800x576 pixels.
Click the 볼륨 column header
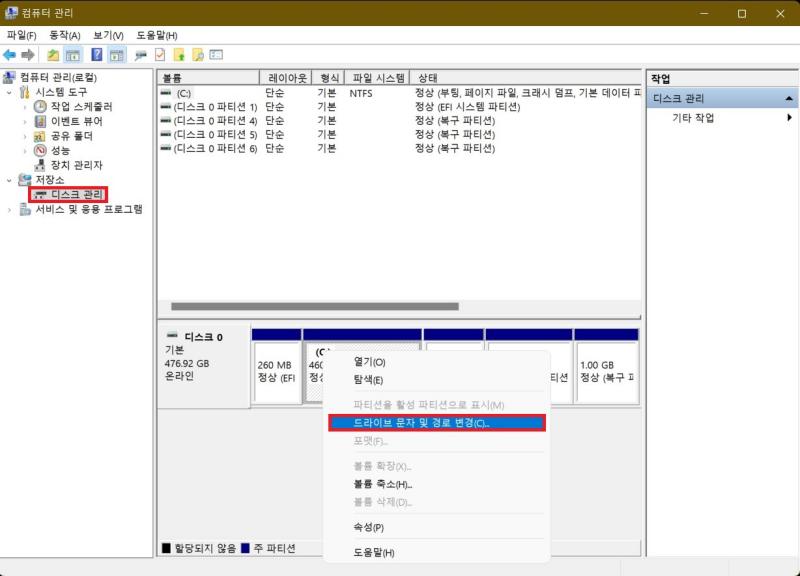pyautogui.click(x=208, y=78)
